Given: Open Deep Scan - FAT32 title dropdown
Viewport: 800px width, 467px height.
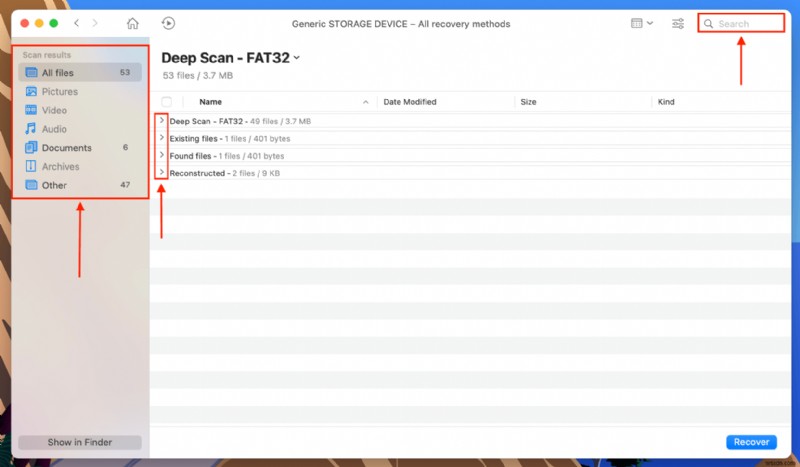Looking at the screenshot, I should 296,58.
